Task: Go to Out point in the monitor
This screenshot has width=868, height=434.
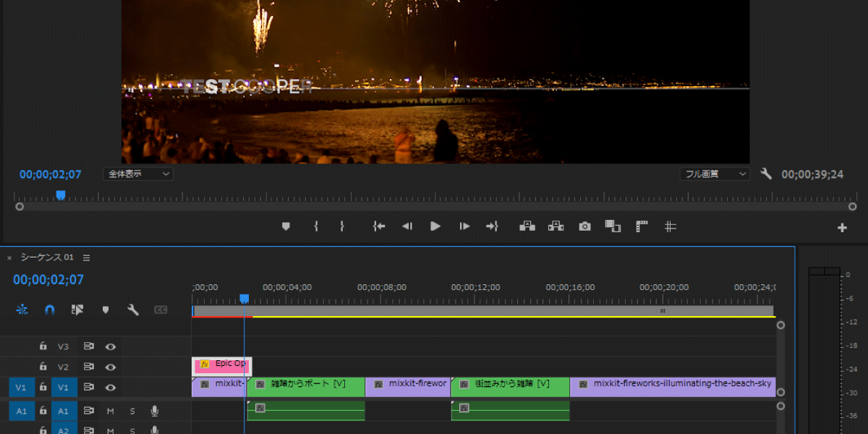Action: click(x=493, y=226)
